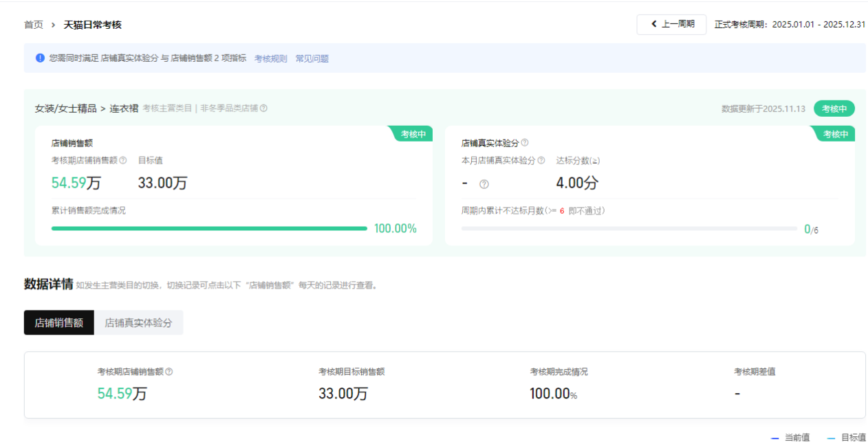Click the blue info icon in notice banner
Image resolution: width=868 pixels, height=446 pixels.
pyautogui.click(x=40, y=58)
